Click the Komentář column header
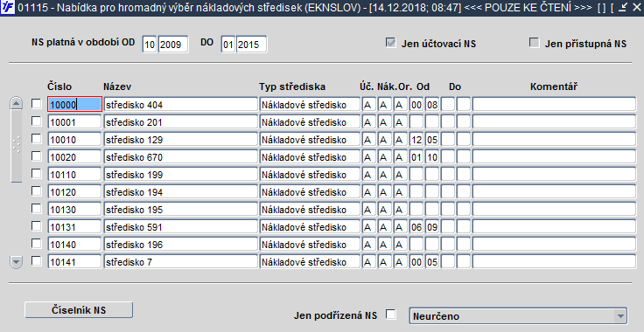Screen dimensions: 644x332 [x=554, y=86]
